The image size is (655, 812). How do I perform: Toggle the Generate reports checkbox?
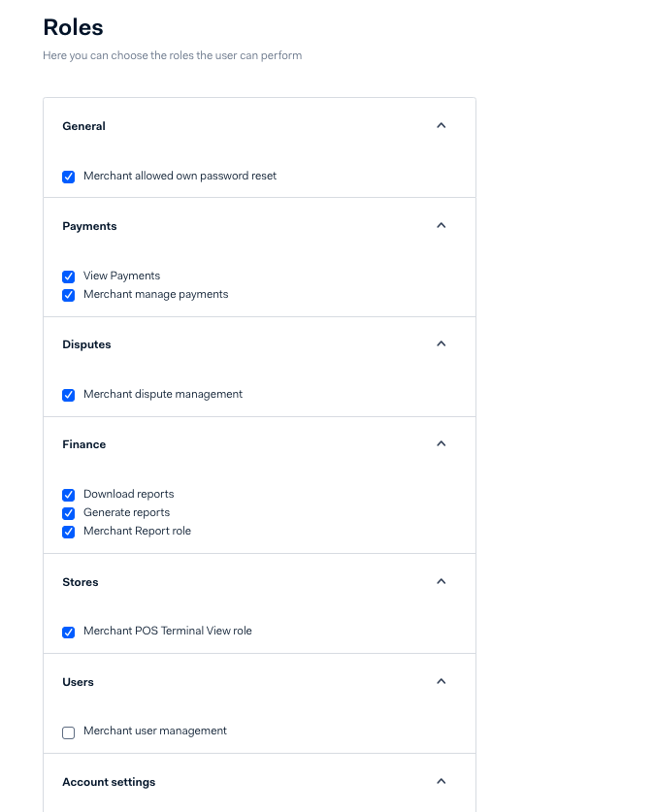tap(69, 513)
